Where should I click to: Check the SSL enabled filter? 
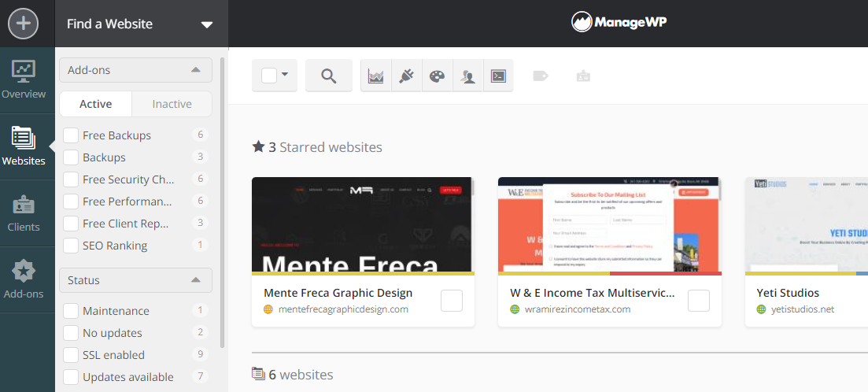(70, 355)
